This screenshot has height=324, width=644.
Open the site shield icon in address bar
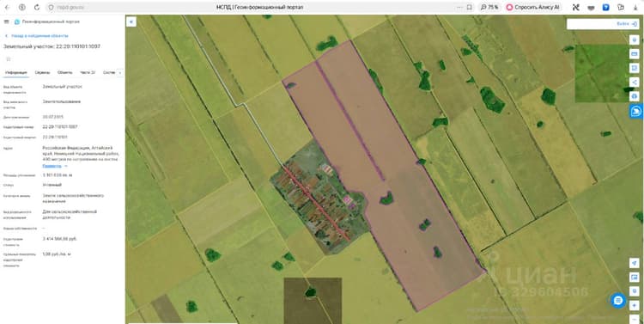tap(51, 8)
